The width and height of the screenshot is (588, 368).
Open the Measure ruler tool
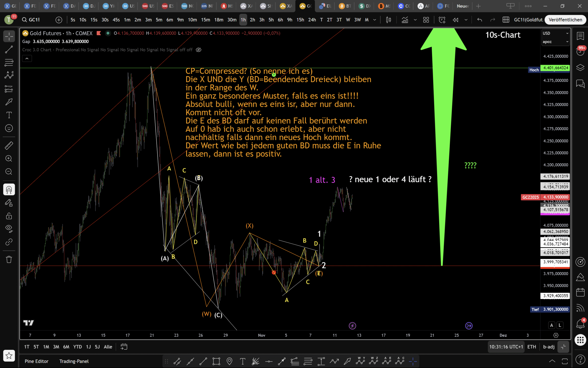click(x=9, y=146)
